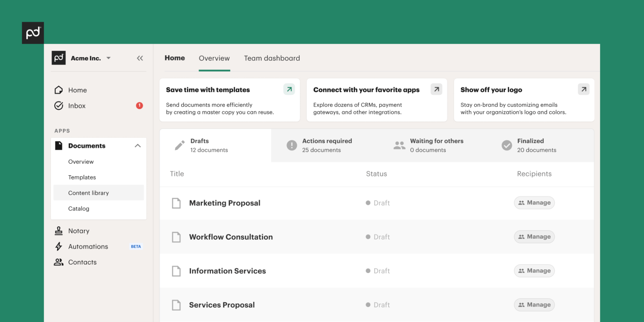Open Automations in the sidebar

pos(88,247)
